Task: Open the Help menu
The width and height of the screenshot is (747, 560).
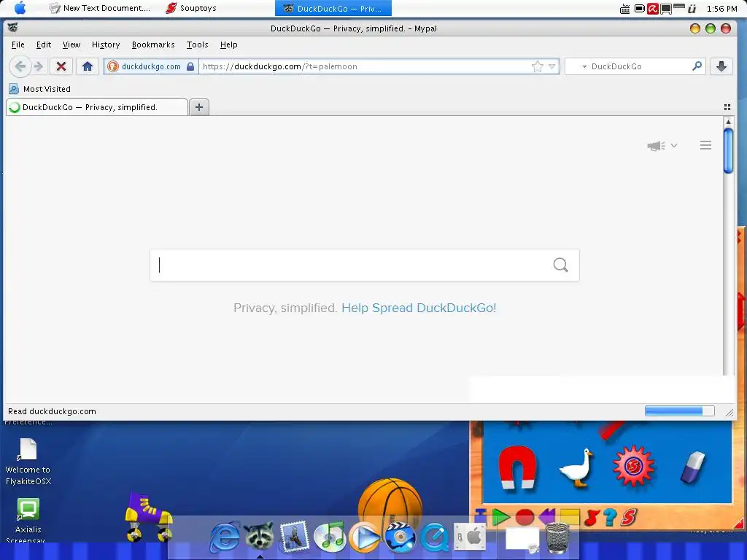Action: click(x=228, y=44)
